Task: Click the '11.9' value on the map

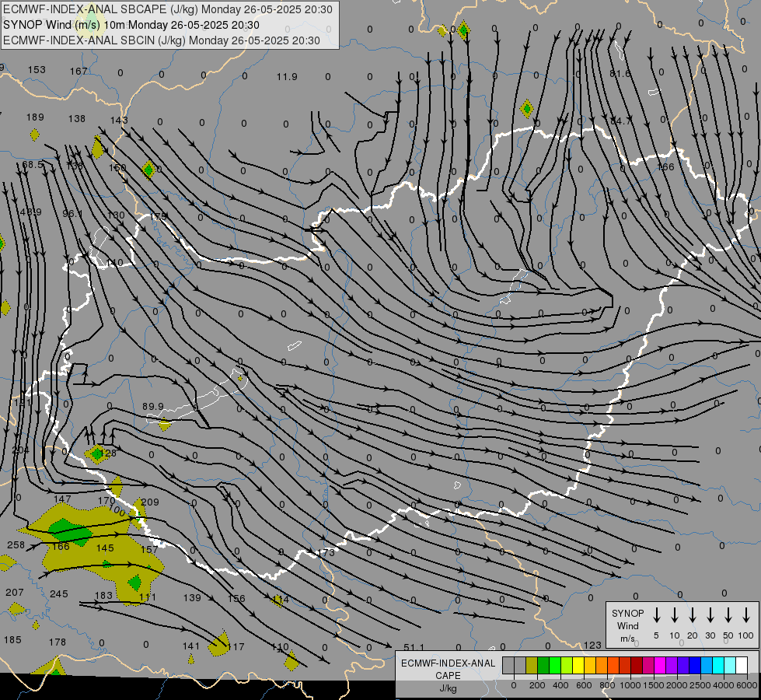Action: click(x=287, y=77)
